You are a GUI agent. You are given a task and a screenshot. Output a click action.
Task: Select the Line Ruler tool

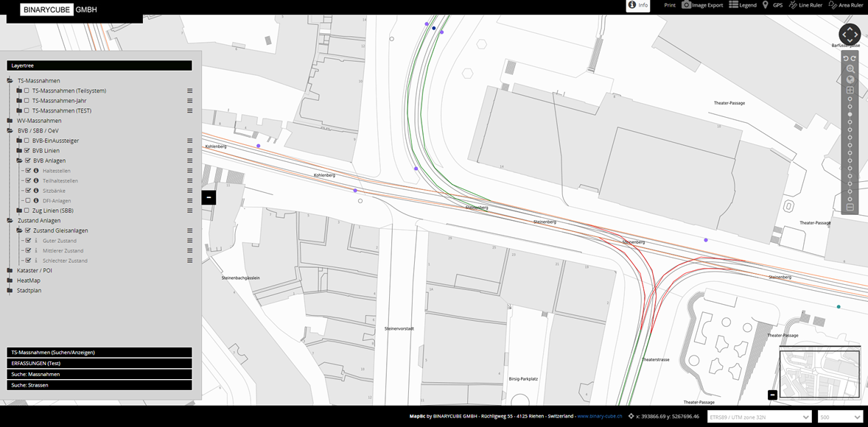point(805,5)
